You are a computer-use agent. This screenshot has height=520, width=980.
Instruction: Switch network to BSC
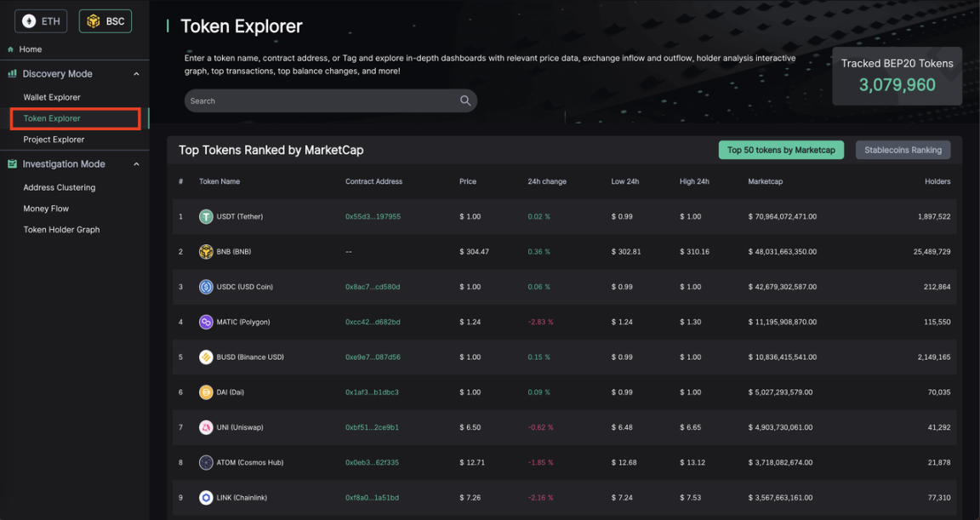105,21
